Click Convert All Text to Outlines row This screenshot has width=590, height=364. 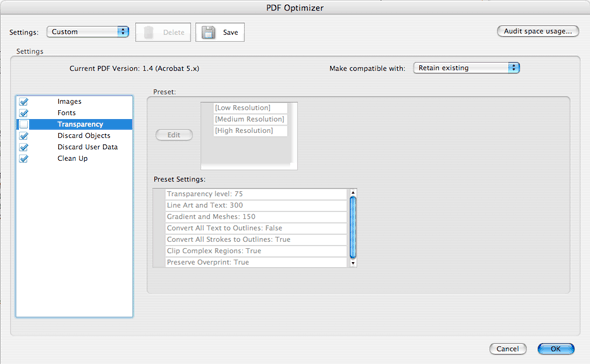[256, 228]
